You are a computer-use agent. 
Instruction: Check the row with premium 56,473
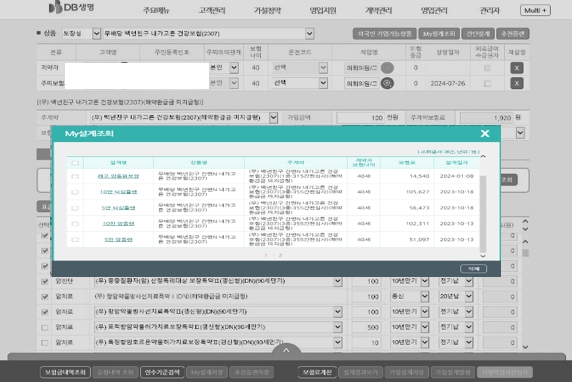(x=75, y=208)
